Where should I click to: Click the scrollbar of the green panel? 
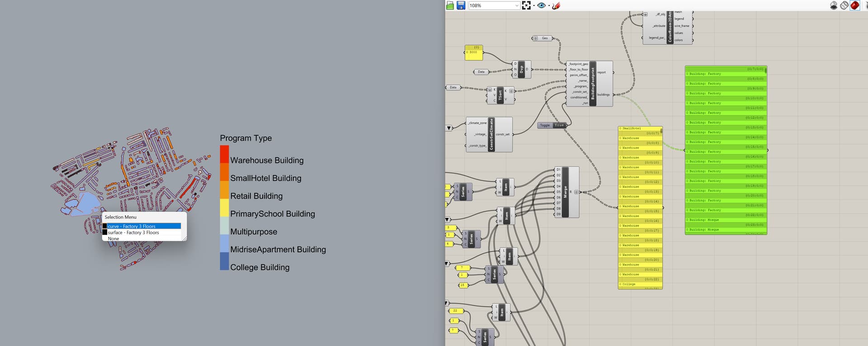(766, 71)
